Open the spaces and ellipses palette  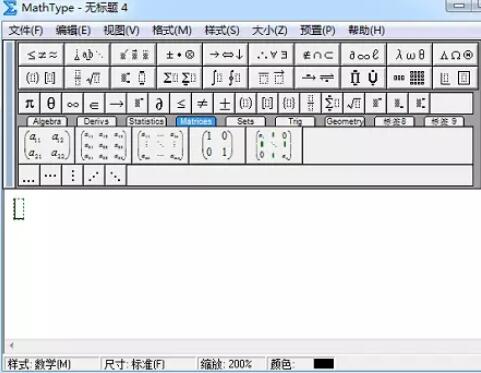pos(87,55)
